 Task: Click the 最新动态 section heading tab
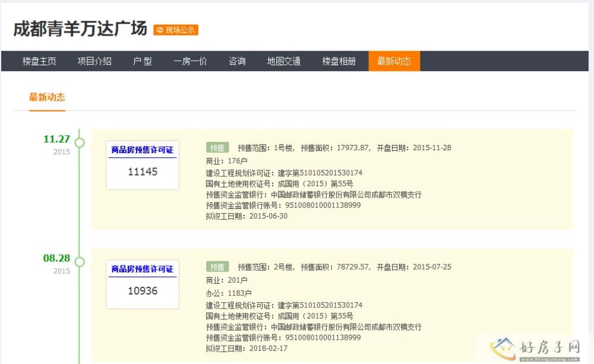pyautogui.click(x=47, y=97)
